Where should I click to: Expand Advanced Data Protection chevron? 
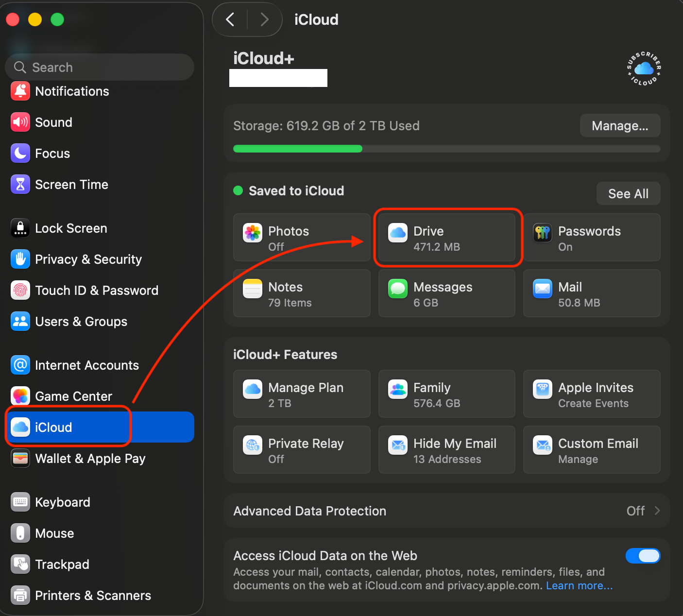click(x=657, y=511)
